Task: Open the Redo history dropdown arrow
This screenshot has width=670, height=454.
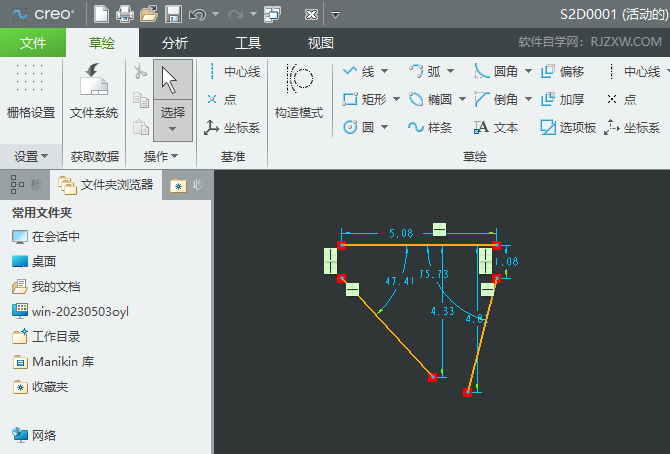Action: 253,15
